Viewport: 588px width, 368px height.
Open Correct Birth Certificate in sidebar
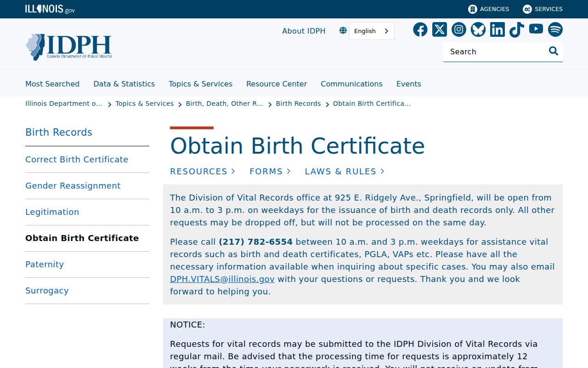(77, 160)
